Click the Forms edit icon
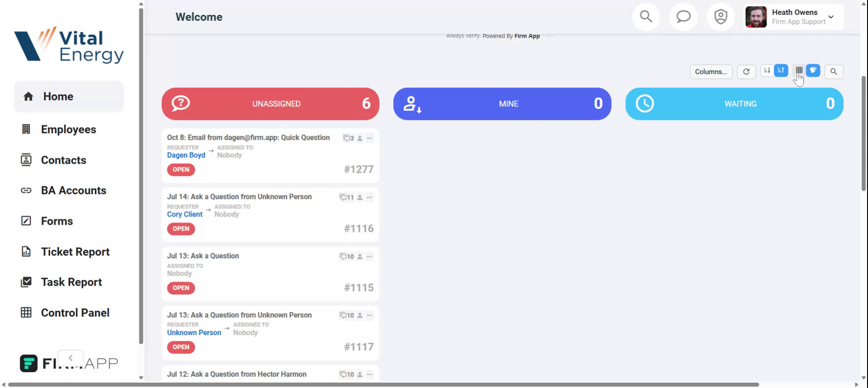The image size is (868, 388). click(26, 221)
